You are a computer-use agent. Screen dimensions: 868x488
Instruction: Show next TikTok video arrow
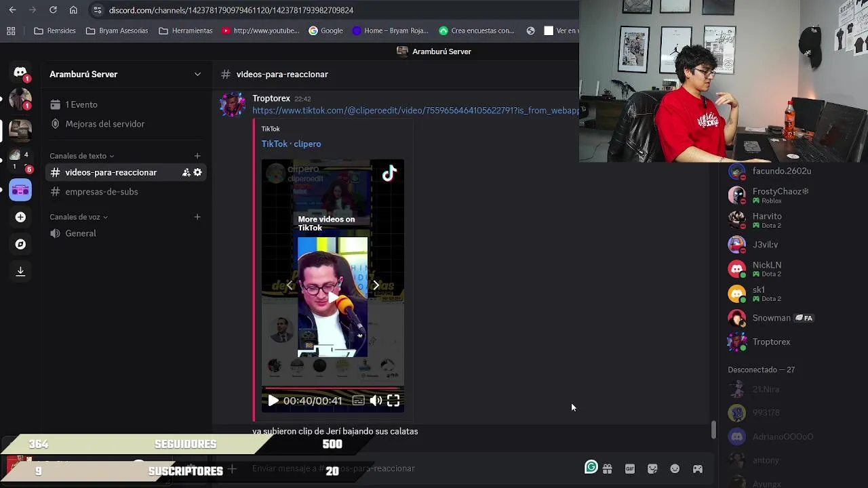(x=376, y=285)
